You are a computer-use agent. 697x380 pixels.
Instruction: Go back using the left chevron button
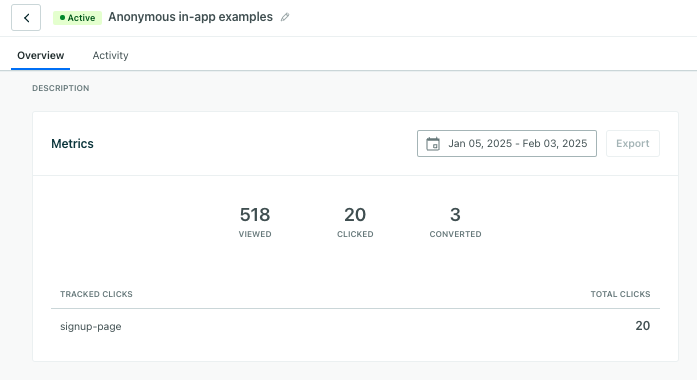point(26,18)
